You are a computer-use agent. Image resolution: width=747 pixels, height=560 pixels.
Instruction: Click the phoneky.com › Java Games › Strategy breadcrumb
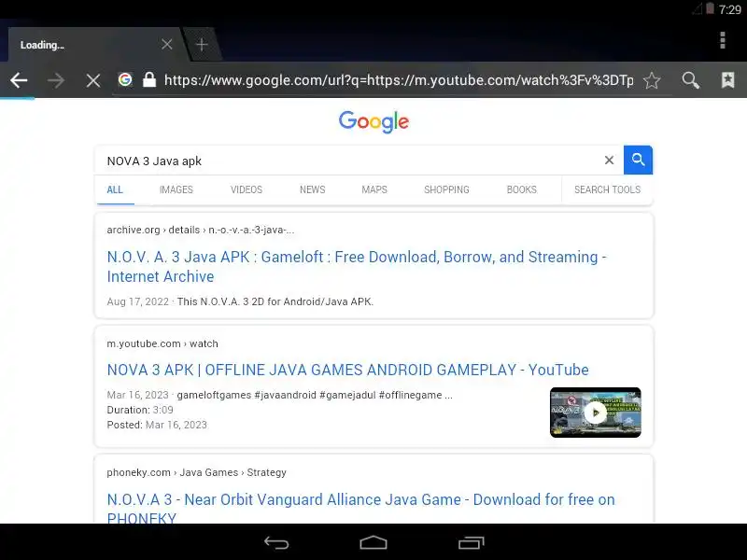click(x=197, y=472)
